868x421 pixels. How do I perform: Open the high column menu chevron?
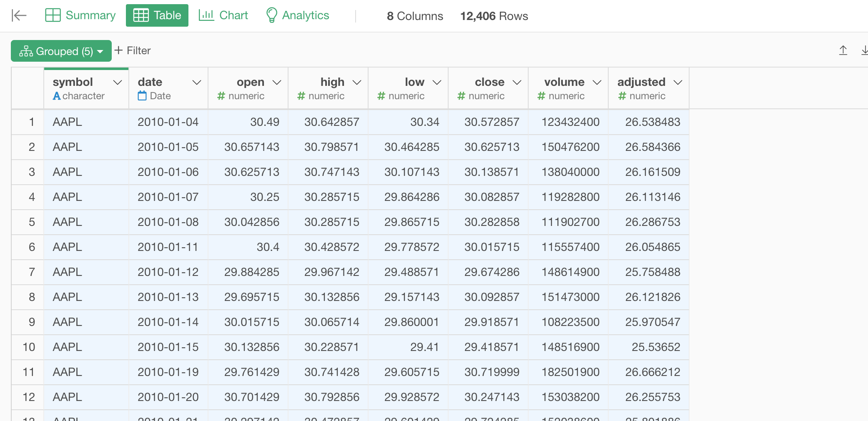tap(357, 82)
